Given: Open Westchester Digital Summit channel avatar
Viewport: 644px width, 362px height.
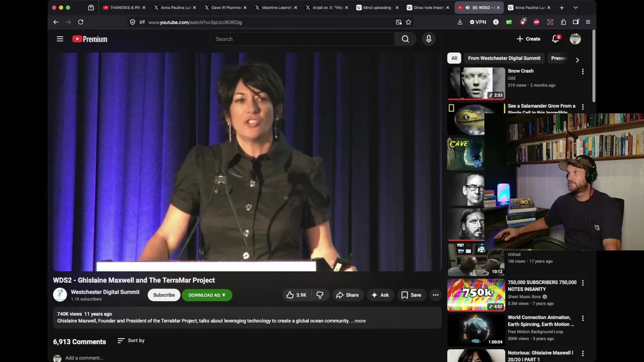Looking at the screenshot, I should click(x=60, y=295).
